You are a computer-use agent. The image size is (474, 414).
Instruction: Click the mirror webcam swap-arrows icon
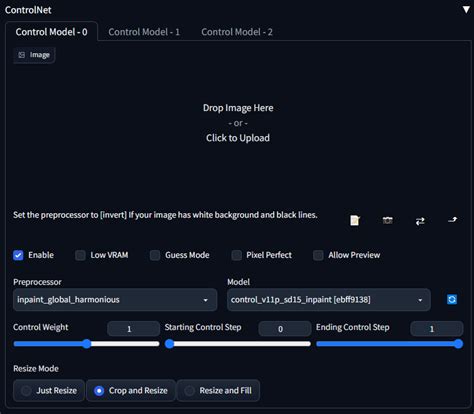click(x=420, y=221)
